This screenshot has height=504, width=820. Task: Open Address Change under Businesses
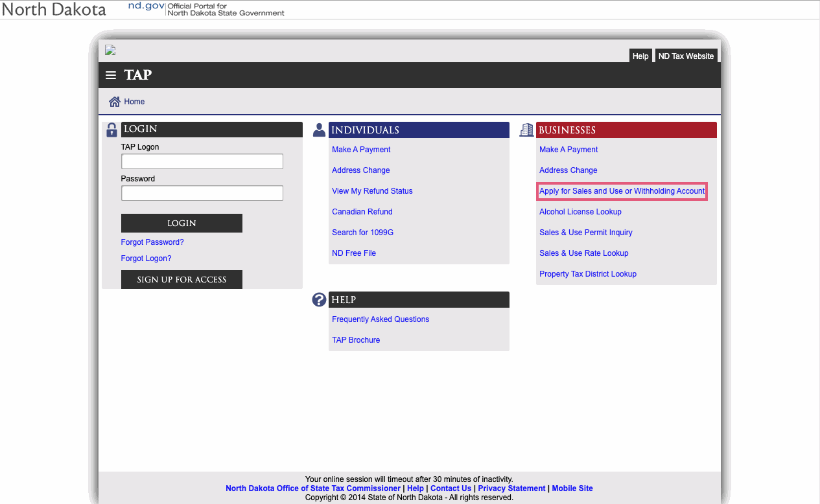click(568, 170)
